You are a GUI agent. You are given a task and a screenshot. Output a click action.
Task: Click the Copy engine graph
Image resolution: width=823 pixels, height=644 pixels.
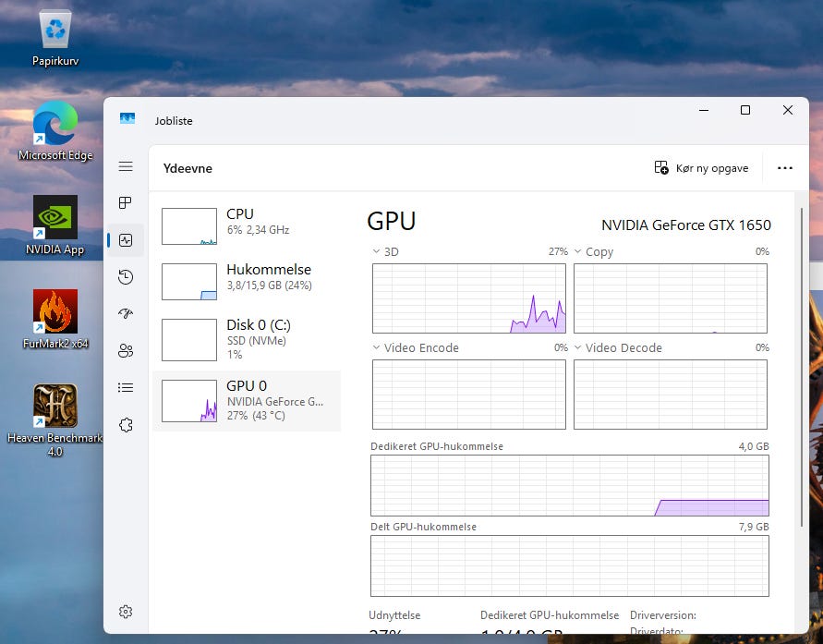coord(671,298)
